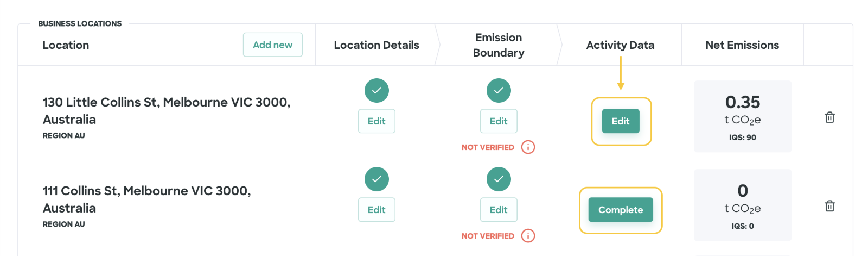Select the Emission Boundary step header
The image size is (868, 256).
tap(499, 45)
